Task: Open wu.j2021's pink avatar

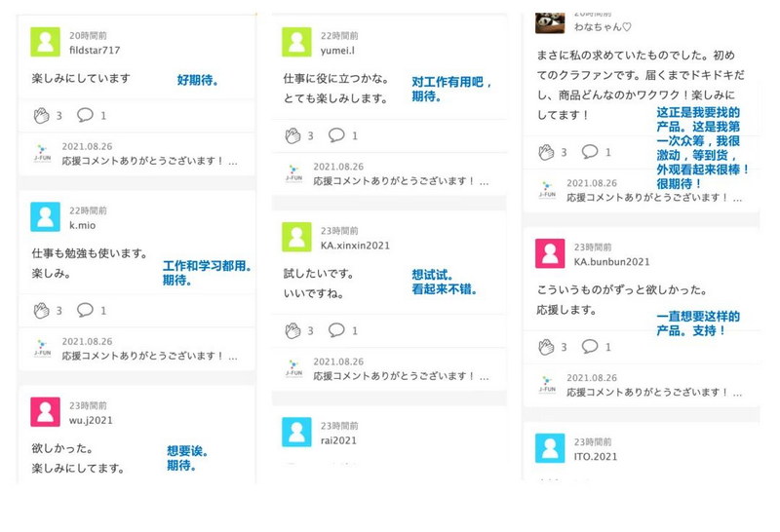Action: point(45,412)
